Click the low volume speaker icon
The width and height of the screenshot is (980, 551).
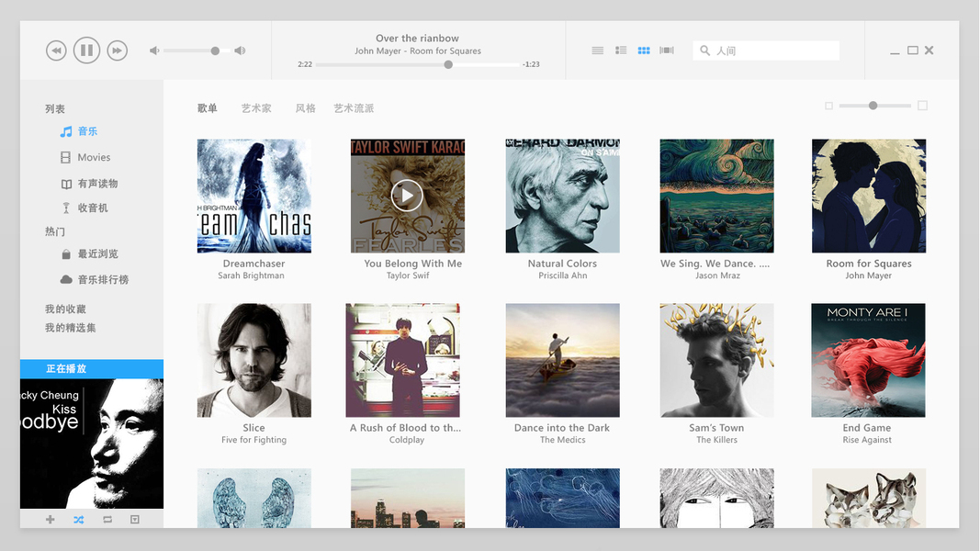154,51
